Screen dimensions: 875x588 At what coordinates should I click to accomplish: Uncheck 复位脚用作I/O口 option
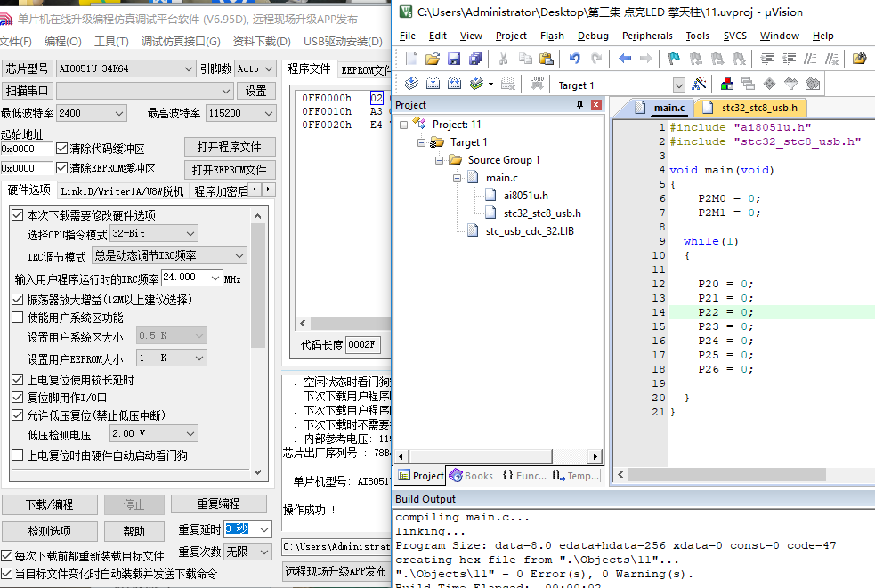click(x=17, y=398)
